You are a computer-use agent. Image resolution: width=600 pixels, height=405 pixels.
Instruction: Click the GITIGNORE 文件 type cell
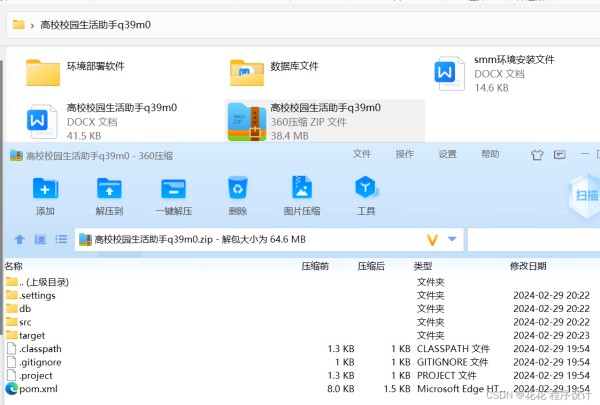[452, 362]
